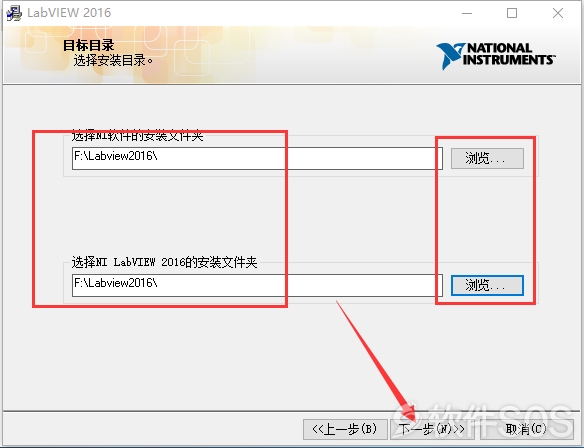Click the National Instruments eagle emblem
Screen dimensions: 584x448
450,56
